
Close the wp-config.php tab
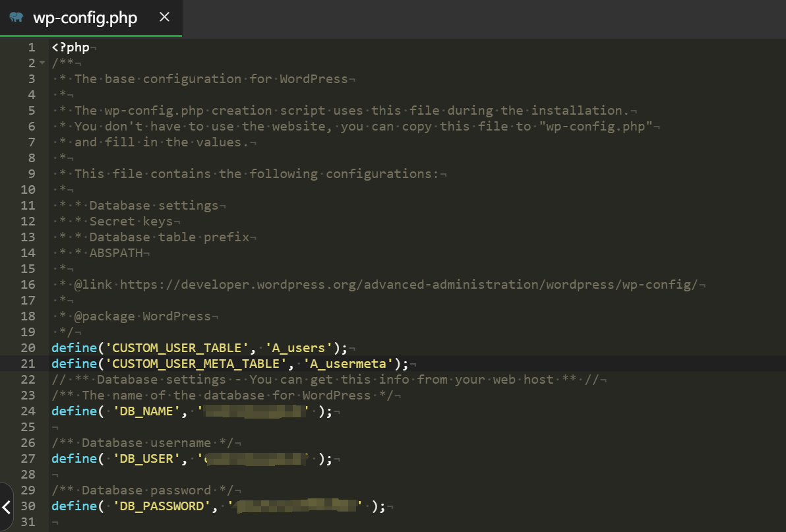(164, 17)
